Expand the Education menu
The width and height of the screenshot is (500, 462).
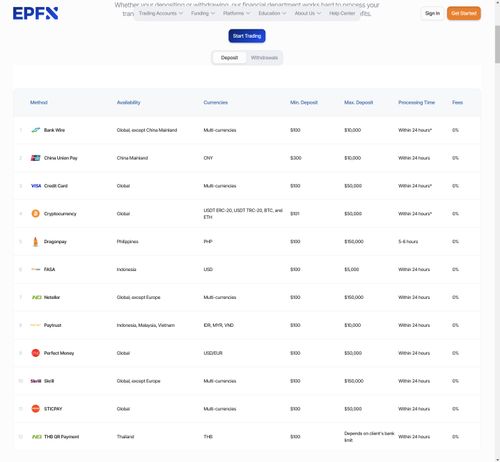[272, 13]
